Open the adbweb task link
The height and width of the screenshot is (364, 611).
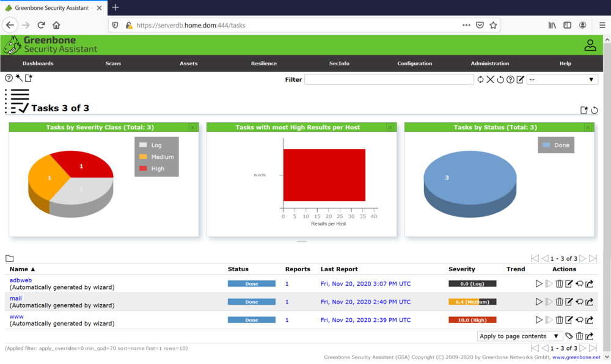point(21,280)
